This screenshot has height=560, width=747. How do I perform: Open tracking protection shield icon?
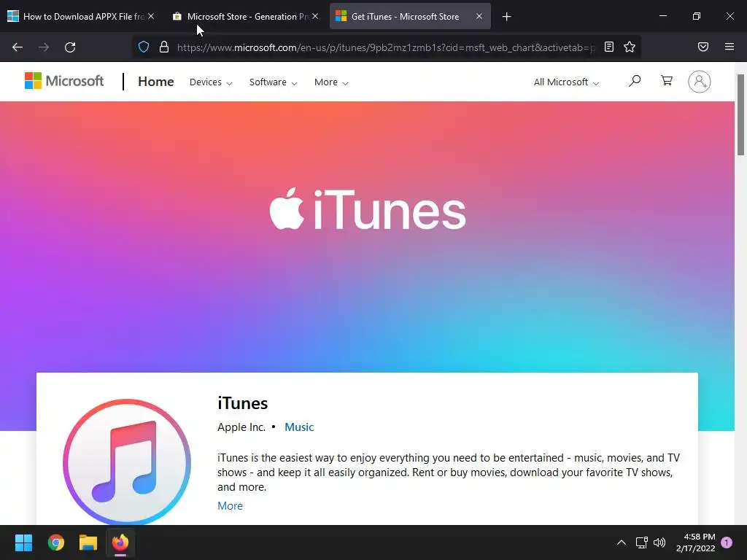tap(144, 47)
